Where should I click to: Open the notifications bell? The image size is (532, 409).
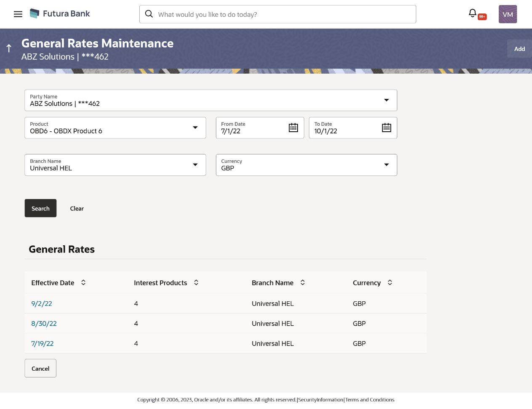(473, 13)
